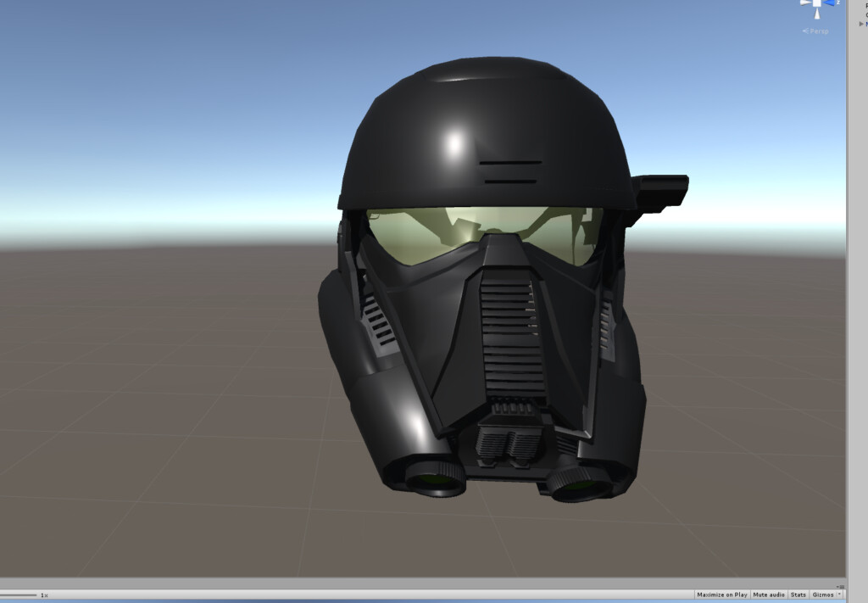Toggle Mute audio in Game view
The image size is (868, 603).
point(768,595)
